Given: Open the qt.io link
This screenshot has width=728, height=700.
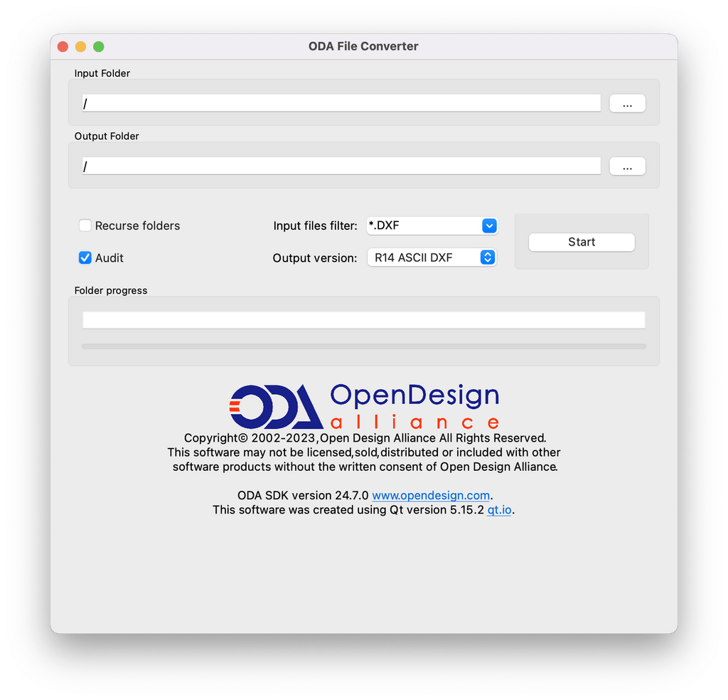Looking at the screenshot, I should point(499,509).
